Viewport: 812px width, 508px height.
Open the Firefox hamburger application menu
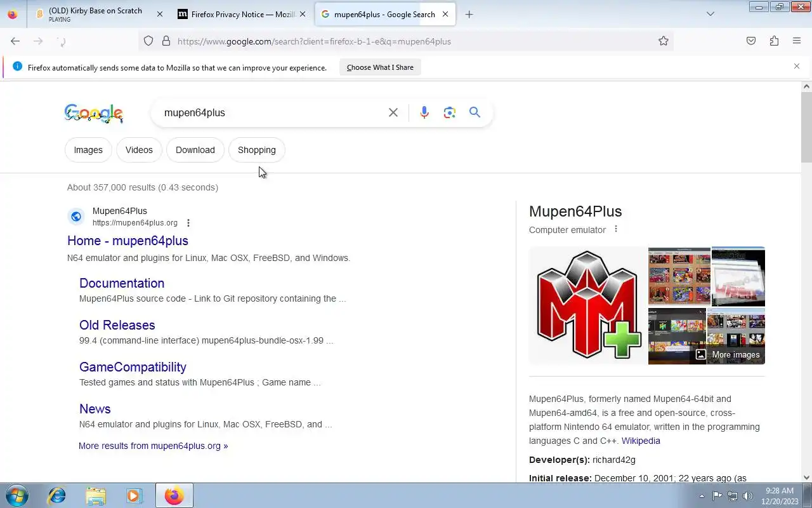pos(797,41)
